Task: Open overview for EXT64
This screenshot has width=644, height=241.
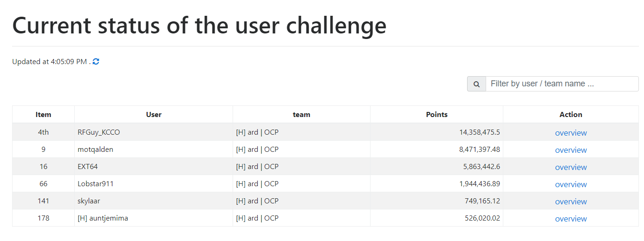Action: pyautogui.click(x=571, y=167)
